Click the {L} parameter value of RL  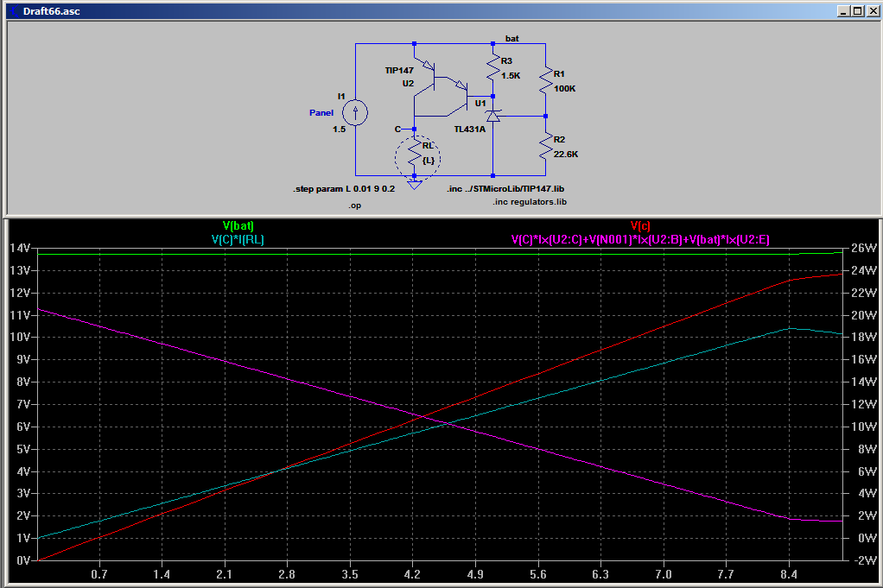point(429,161)
